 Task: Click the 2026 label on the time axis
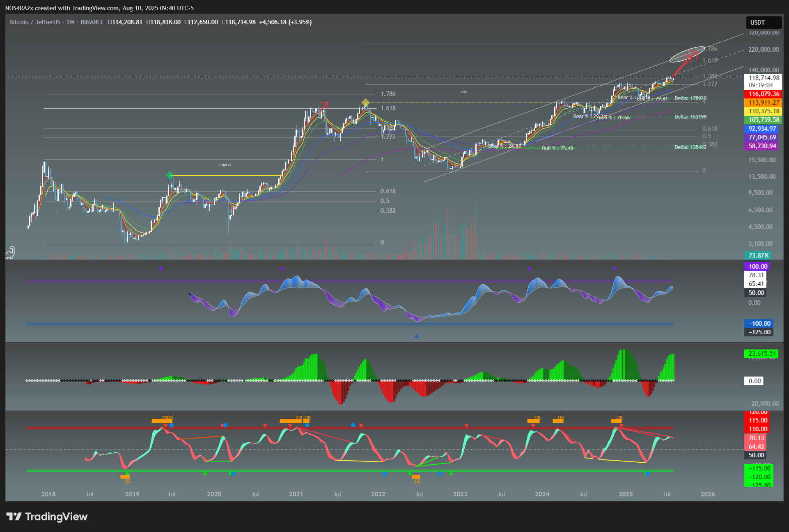tap(708, 494)
